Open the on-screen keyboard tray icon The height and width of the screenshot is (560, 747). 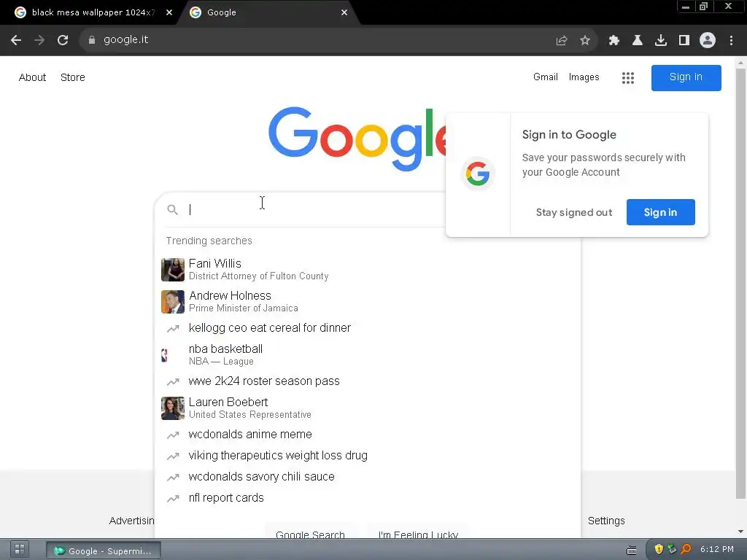point(632,550)
